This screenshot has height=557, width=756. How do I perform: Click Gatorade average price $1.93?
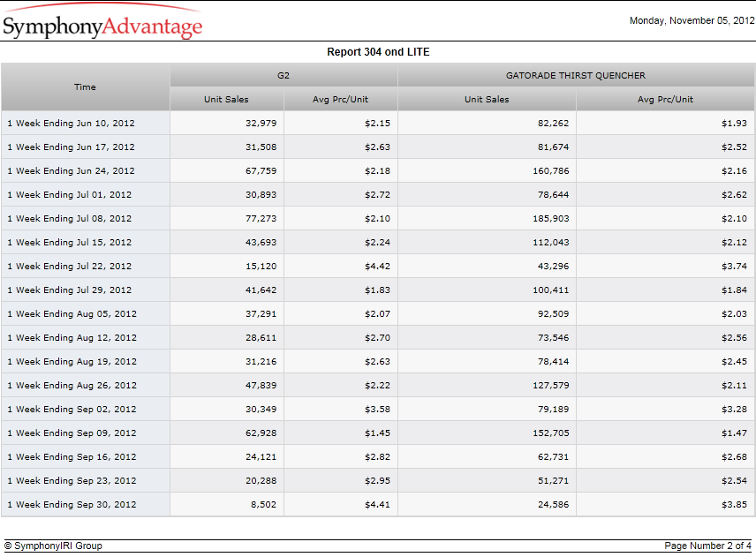point(734,124)
